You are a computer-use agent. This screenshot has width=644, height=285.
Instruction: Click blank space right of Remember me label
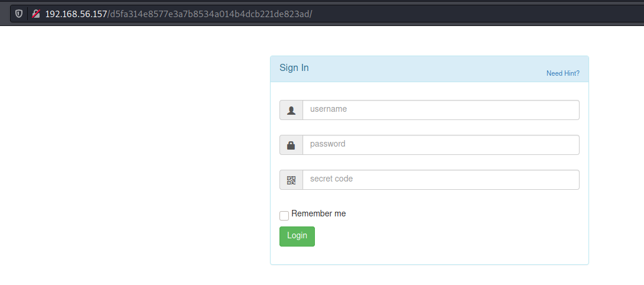(460, 214)
